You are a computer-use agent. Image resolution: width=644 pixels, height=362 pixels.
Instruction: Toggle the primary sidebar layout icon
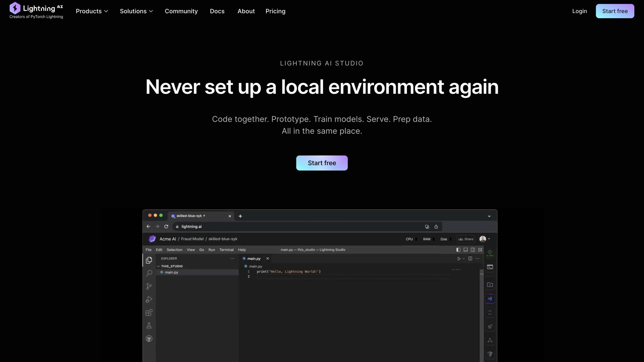[x=459, y=250]
